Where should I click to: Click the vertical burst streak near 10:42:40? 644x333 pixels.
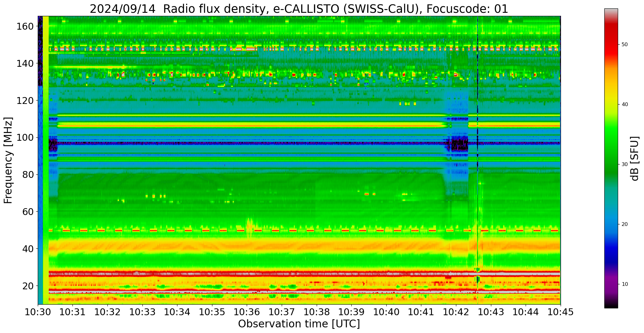478,160
